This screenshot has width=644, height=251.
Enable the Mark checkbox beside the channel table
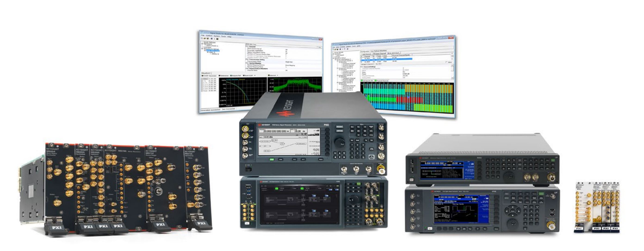[x=447, y=62]
